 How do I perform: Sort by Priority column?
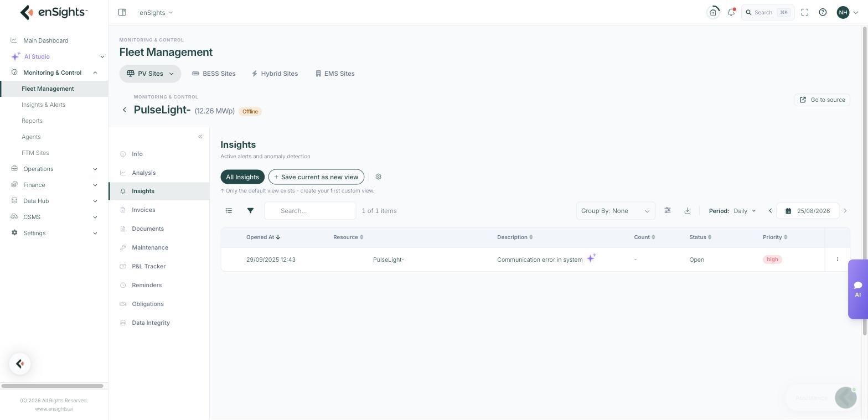coord(775,237)
